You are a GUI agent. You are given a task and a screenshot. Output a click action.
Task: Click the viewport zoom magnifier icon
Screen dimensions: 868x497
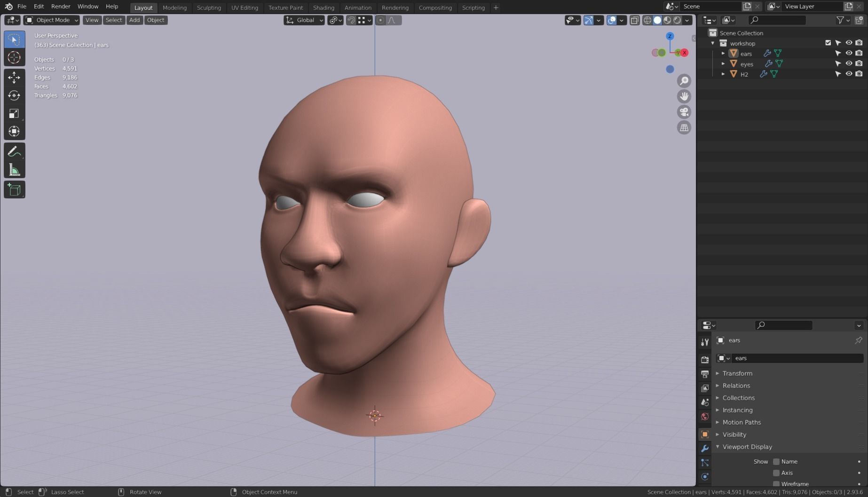(x=684, y=81)
